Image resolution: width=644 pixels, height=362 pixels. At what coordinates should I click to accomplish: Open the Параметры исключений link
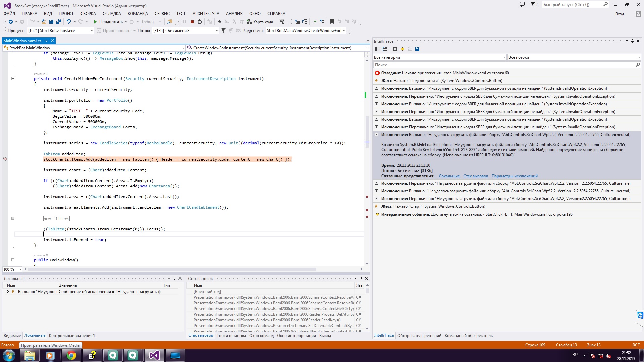(x=515, y=176)
